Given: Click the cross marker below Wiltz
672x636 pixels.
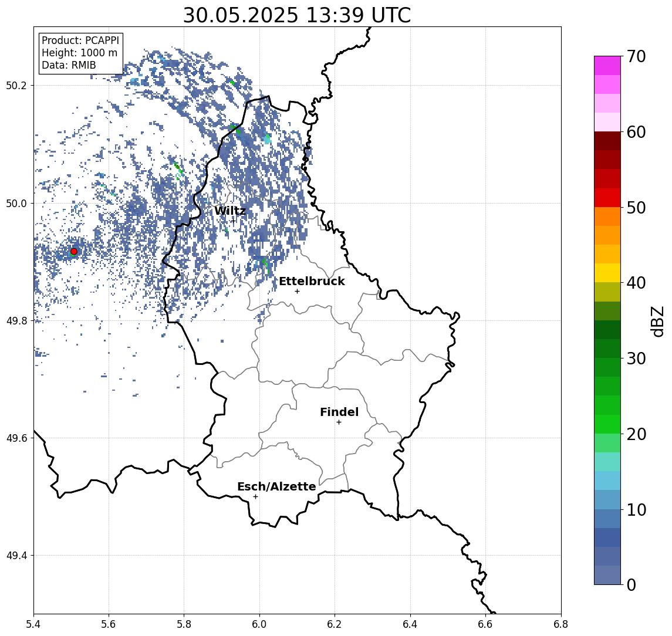Looking at the screenshot, I should (x=233, y=221).
